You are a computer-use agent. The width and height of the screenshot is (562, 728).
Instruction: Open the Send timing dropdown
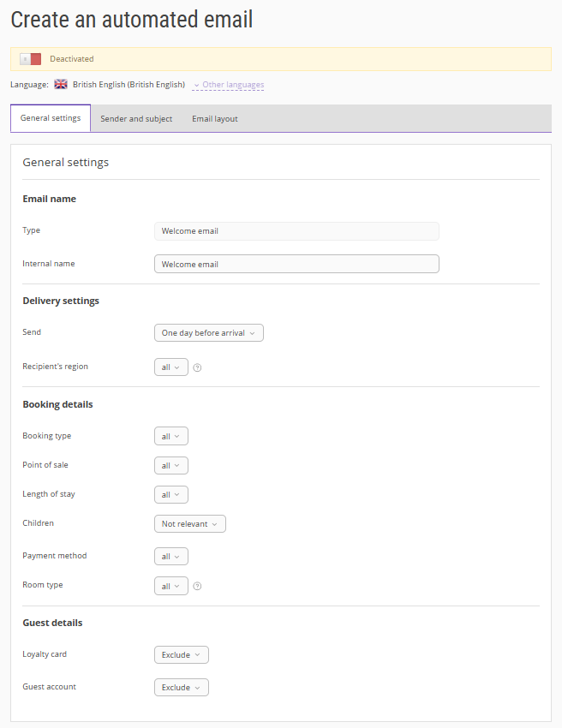point(209,333)
